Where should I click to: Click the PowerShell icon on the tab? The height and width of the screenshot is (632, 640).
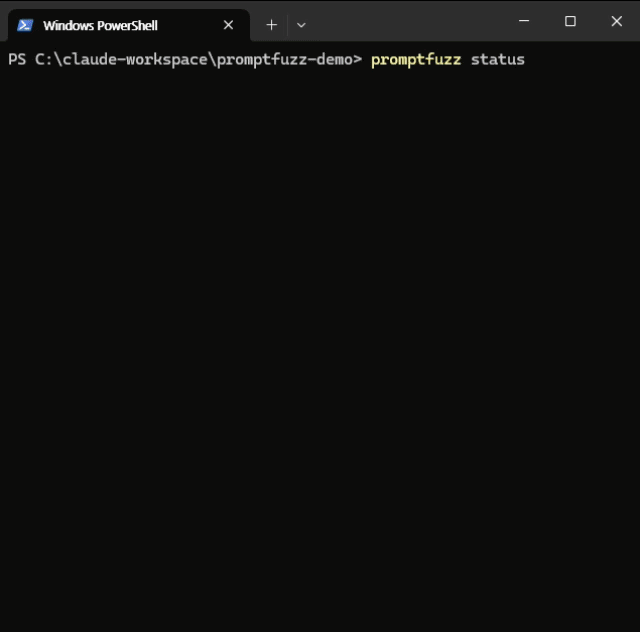point(25,25)
